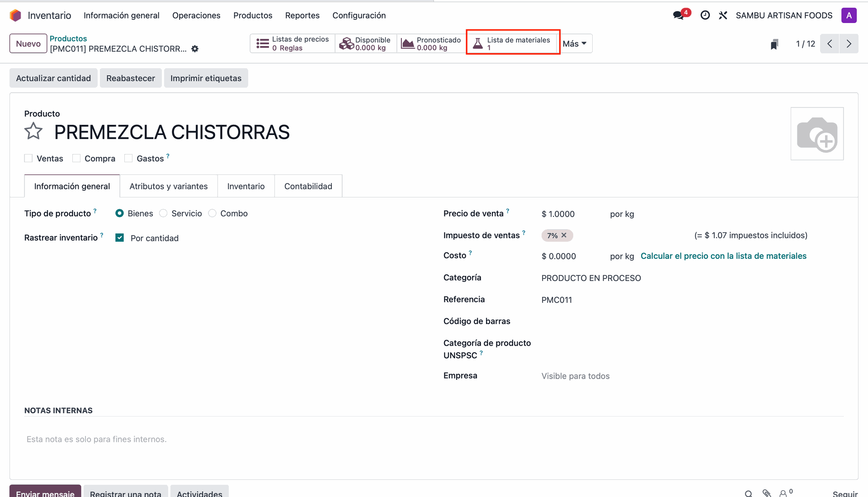The height and width of the screenshot is (497, 868).
Task: Switch to the Inventario tab
Action: (x=245, y=186)
